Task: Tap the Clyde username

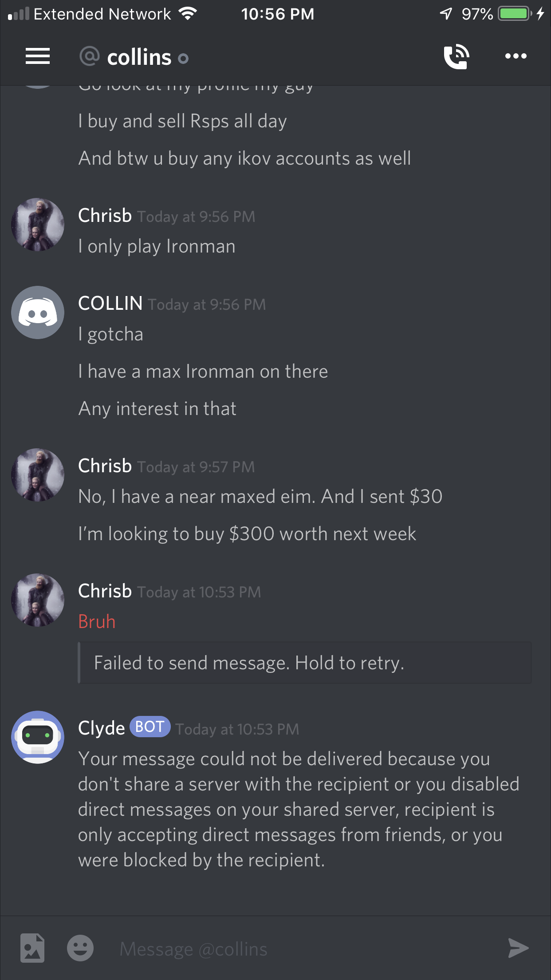Action: [x=102, y=728]
